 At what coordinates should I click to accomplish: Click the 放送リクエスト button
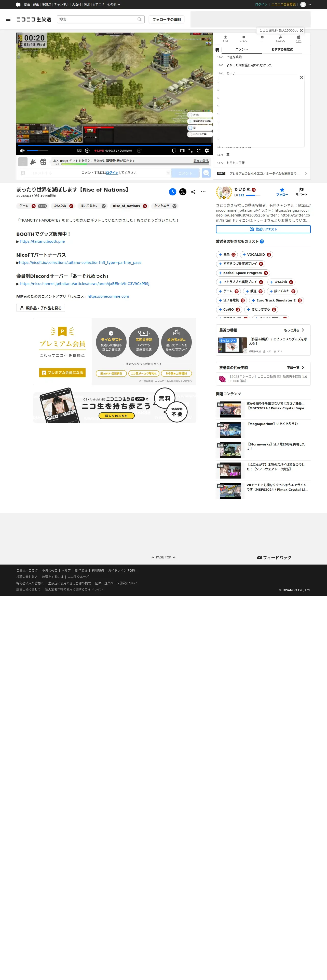coord(263,229)
